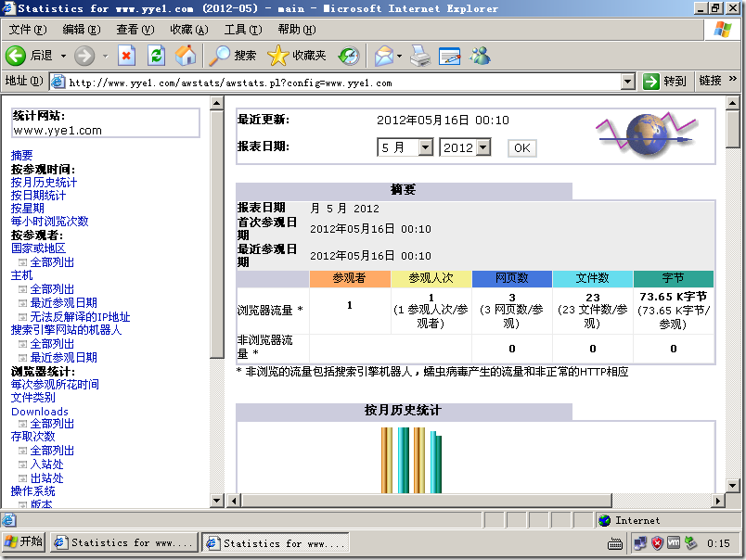
Task: Open the 搜索引擎网站的机器人 link
Action: point(66,330)
